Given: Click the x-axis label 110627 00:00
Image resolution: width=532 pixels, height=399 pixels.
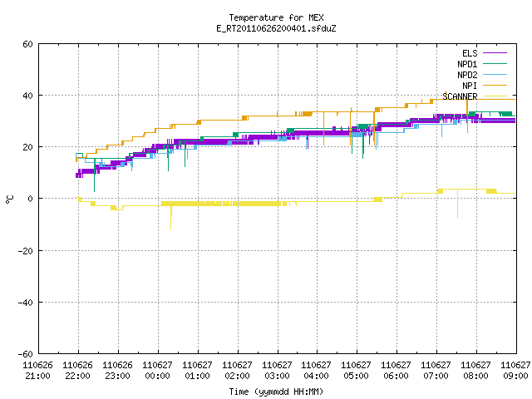Looking at the screenshot, I should (157, 371).
